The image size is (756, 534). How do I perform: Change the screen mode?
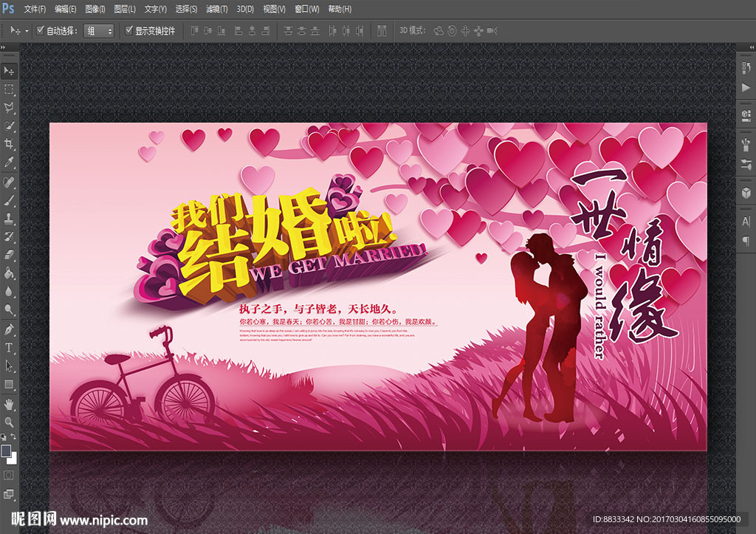coord(9,494)
